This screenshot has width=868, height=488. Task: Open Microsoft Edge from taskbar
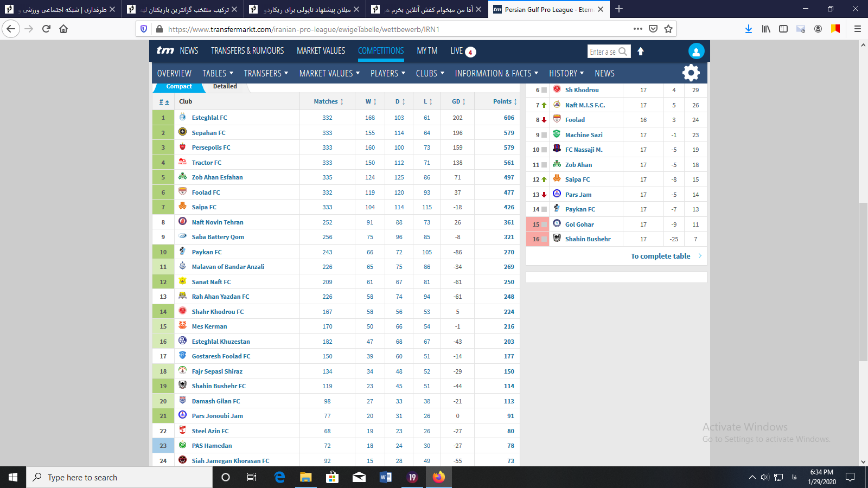pos(279,477)
